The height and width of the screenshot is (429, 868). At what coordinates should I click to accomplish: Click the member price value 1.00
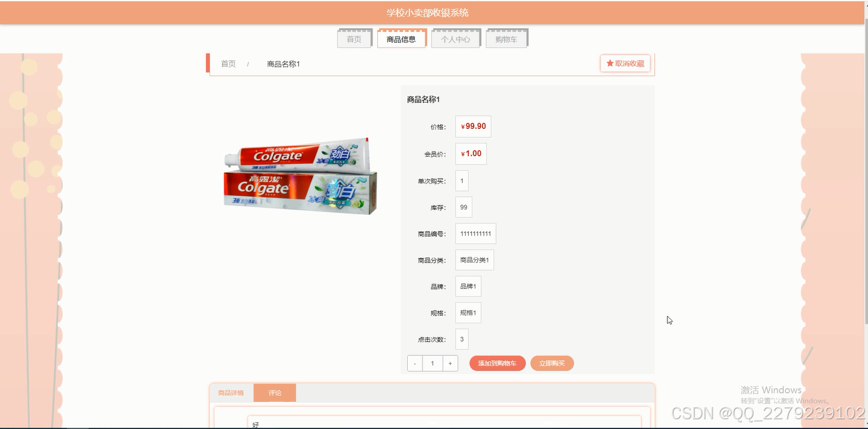click(x=471, y=154)
